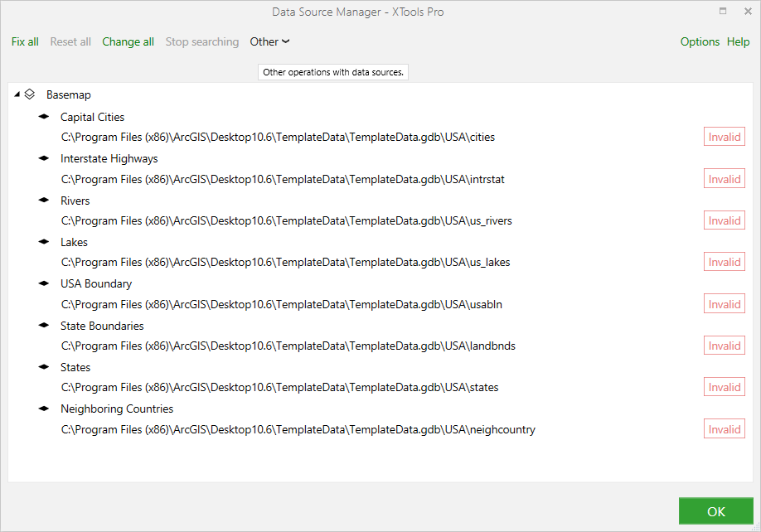The width and height of the screenshot is (761, 532).
Task: Click the Interstate Highways layer icon
Action: click(44, 158)
